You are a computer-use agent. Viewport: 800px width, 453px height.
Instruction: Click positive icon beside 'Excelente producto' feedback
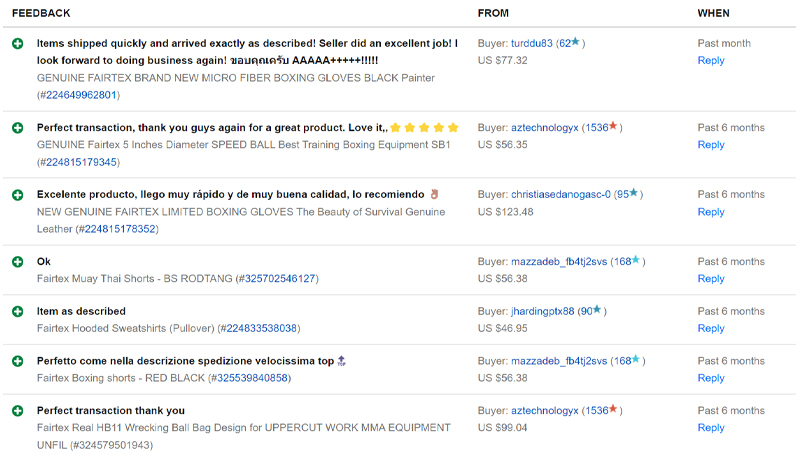click(18, 195)
